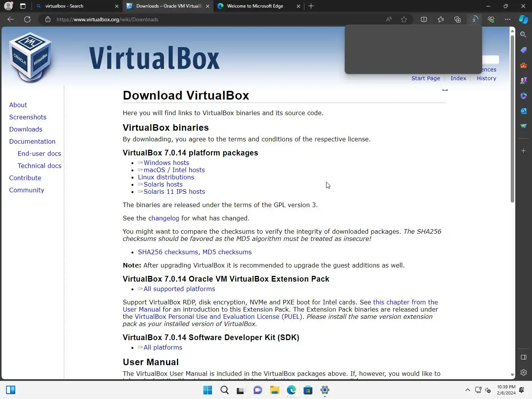Download Solaris hosts package

tap(163, 184)
